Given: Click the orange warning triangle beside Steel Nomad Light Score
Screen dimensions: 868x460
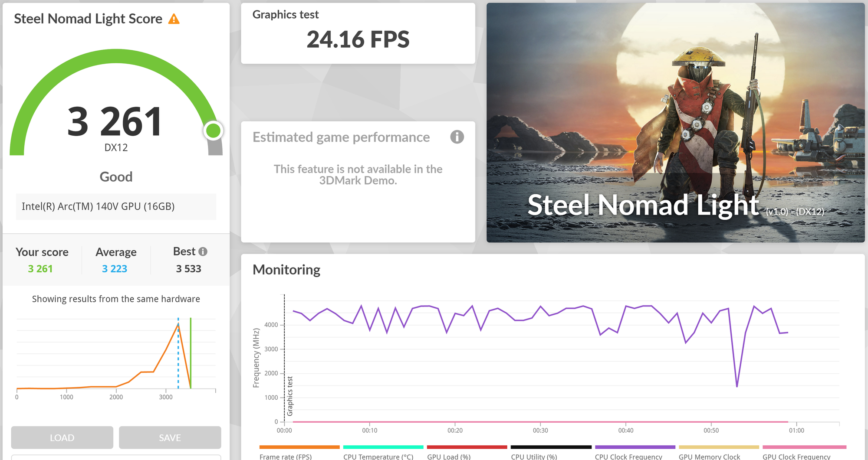Looking at the screenshot, I should click(x=174, y=19).
